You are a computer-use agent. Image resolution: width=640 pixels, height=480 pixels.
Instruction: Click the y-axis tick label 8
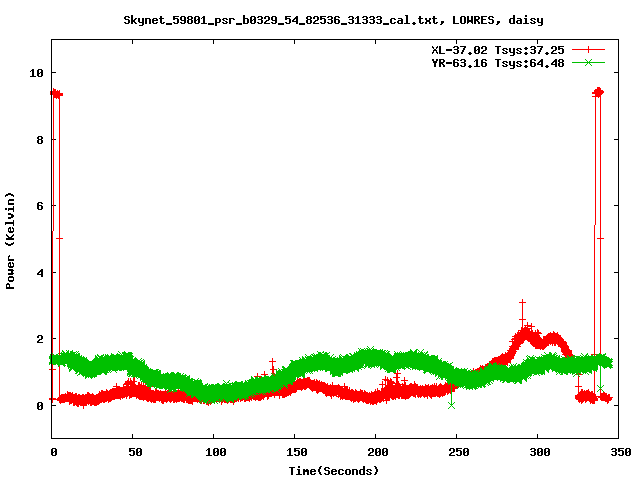point(40,140)
